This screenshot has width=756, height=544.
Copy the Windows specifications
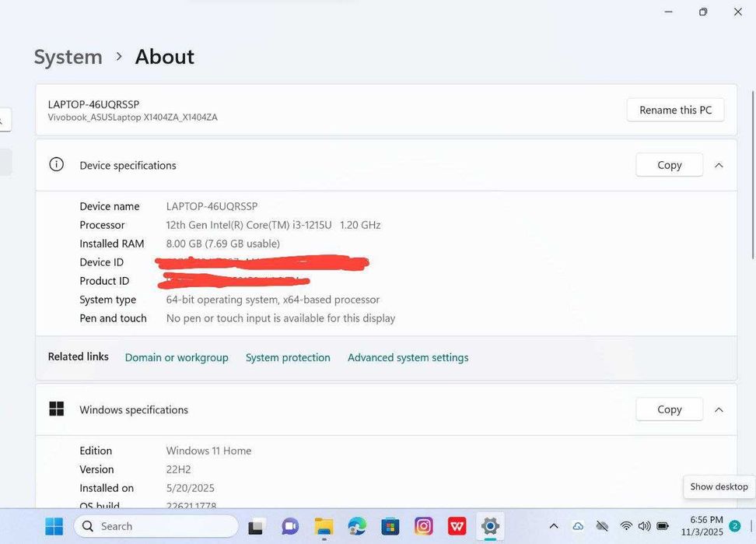(669, 409)
